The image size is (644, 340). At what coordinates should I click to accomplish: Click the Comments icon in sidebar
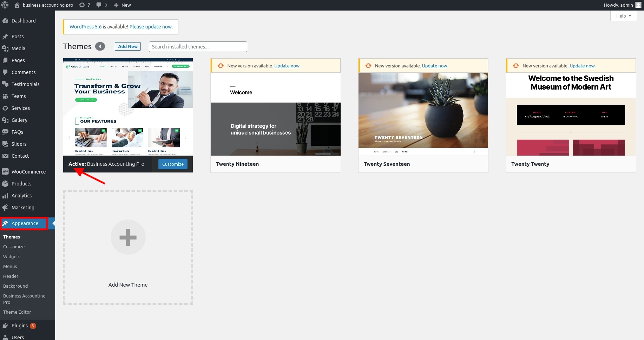click(x=5, y=72)
